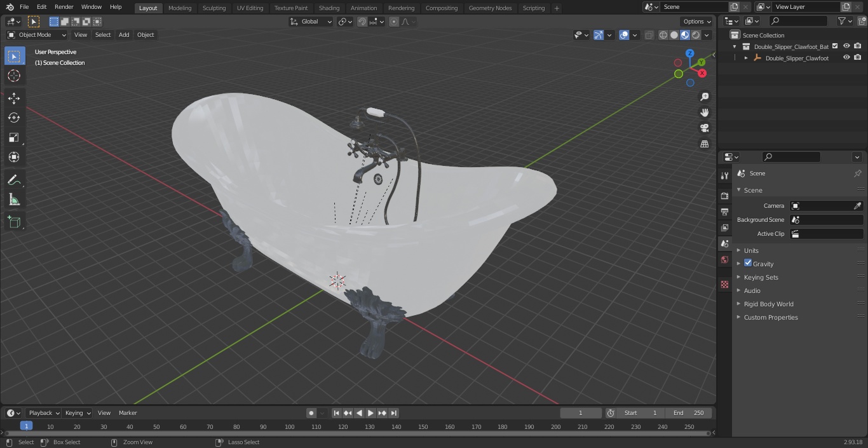Image resolution: width=868 pixels, height=448 pixels.
Task: Click the viewport zoom magnifier icon
Action: [x=705, y=97]
